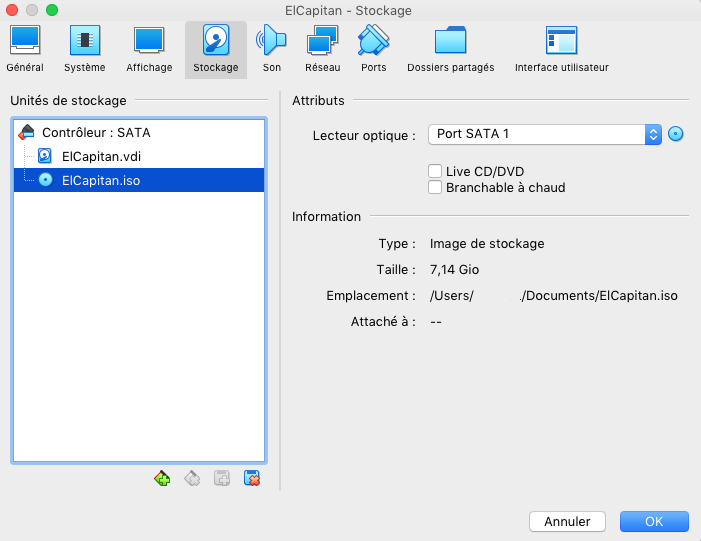
Task: Click the Unités de stockage heading
Action: 68,101
